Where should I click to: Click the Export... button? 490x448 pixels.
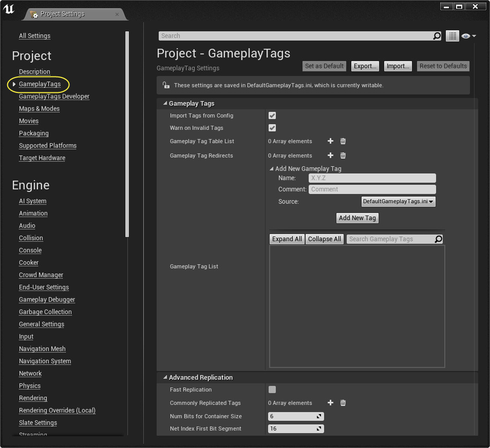365,66
